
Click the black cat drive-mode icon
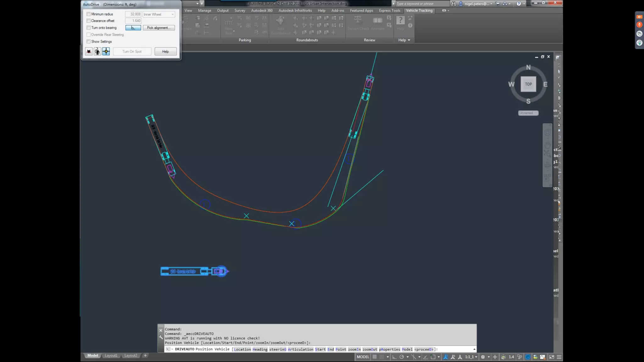click(x=89, y=52)
